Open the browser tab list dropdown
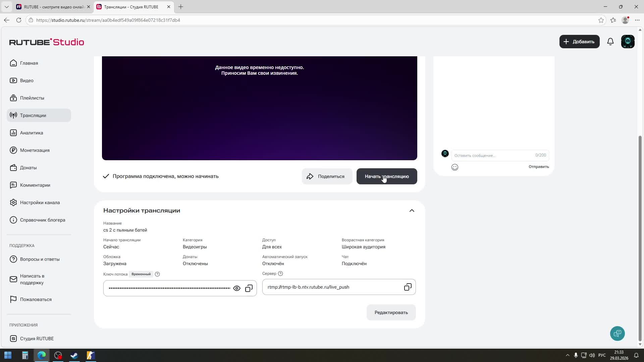 click(6, 7)
